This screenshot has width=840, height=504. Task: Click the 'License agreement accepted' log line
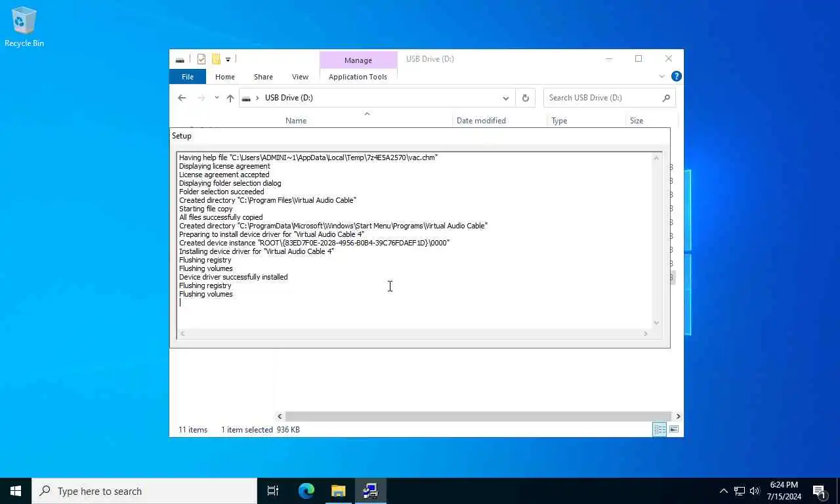(x=224, y=175)
